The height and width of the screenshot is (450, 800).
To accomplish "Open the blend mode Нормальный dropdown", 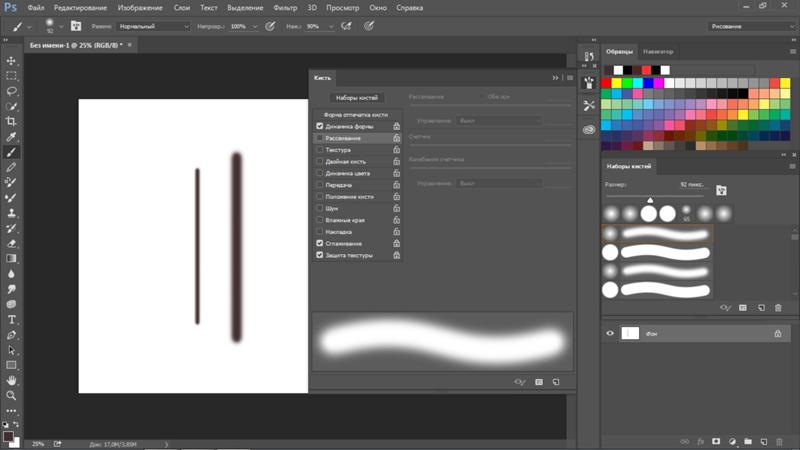I will 152,26.
